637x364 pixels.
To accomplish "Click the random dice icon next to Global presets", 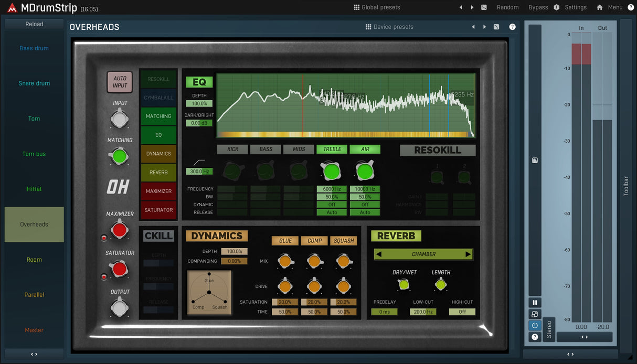I will click(484, 7).
